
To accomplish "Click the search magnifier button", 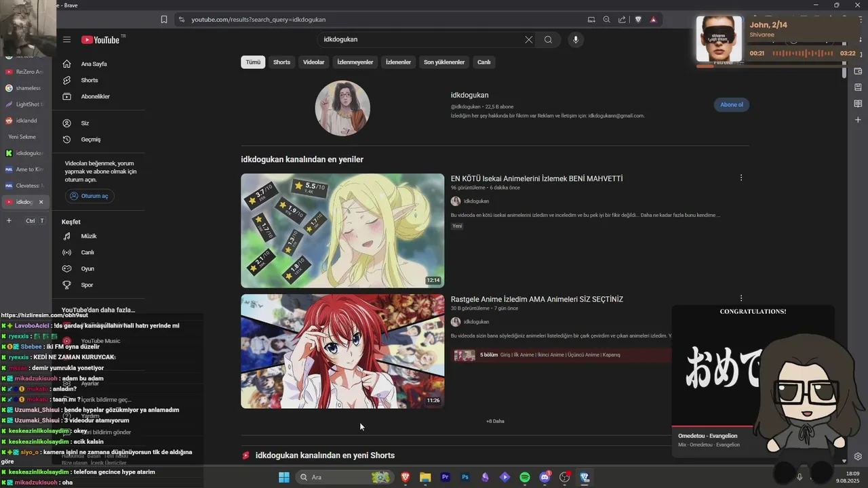I will tap(548, 39).
